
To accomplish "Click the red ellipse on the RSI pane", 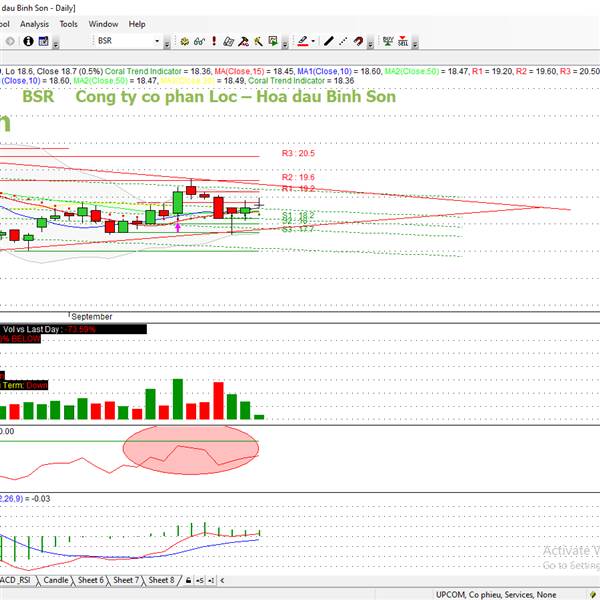I will [x=191, y=450].
